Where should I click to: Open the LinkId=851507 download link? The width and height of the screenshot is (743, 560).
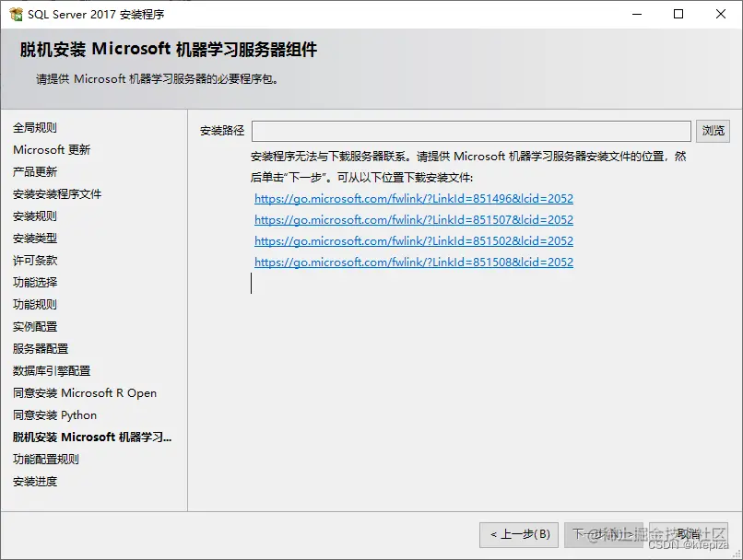[x=414, y=219]
